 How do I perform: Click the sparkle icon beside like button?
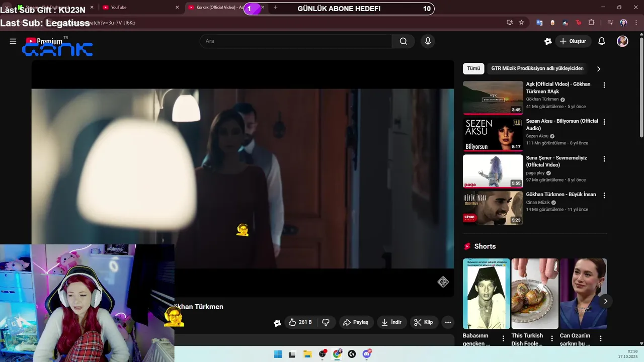(x=277, y=323)
